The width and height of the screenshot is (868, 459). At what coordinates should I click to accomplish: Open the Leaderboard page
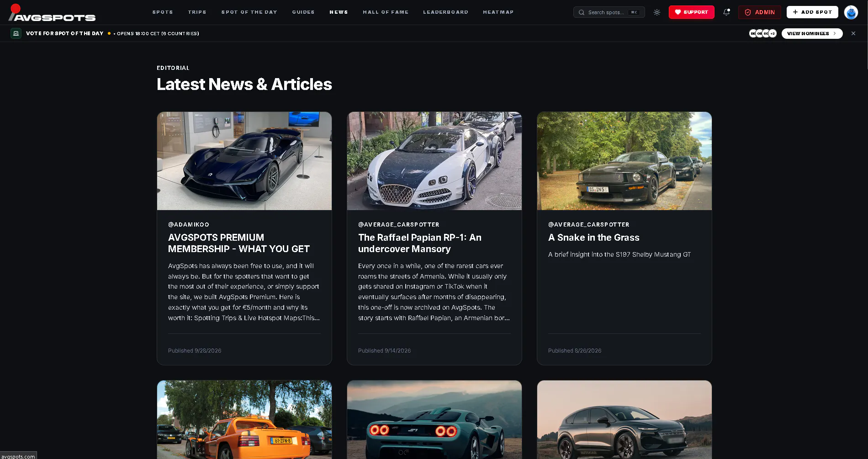point(445,12)
